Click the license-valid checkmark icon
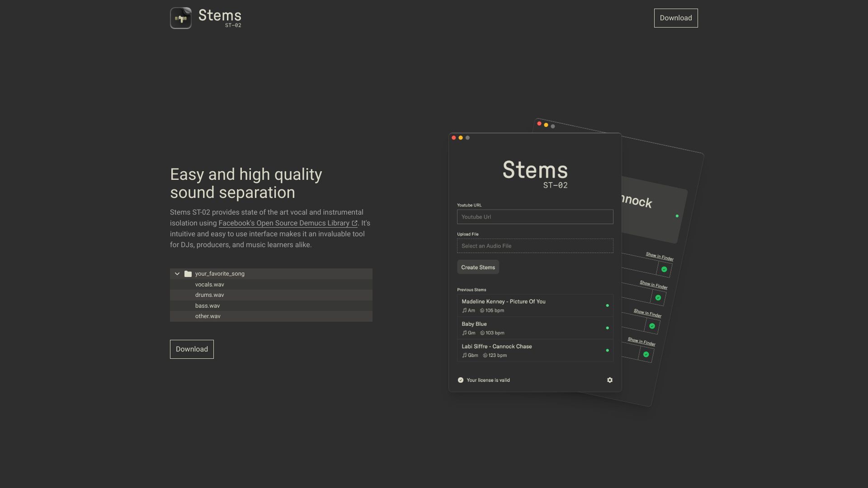 click(x=460, y=380)
